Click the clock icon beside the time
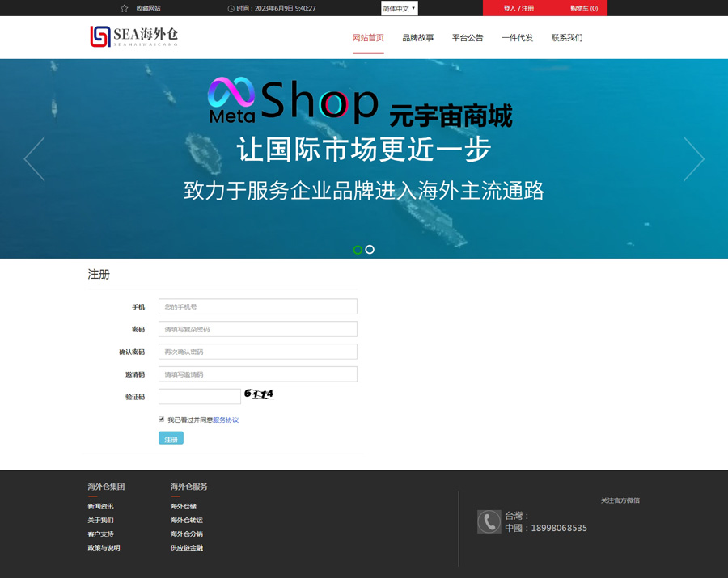 tap(231, 8)
